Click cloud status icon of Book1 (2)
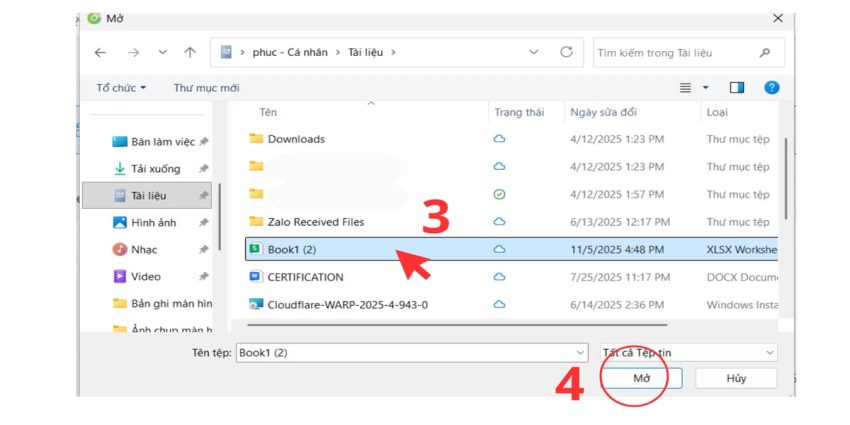850x425 pixels. 499,249
